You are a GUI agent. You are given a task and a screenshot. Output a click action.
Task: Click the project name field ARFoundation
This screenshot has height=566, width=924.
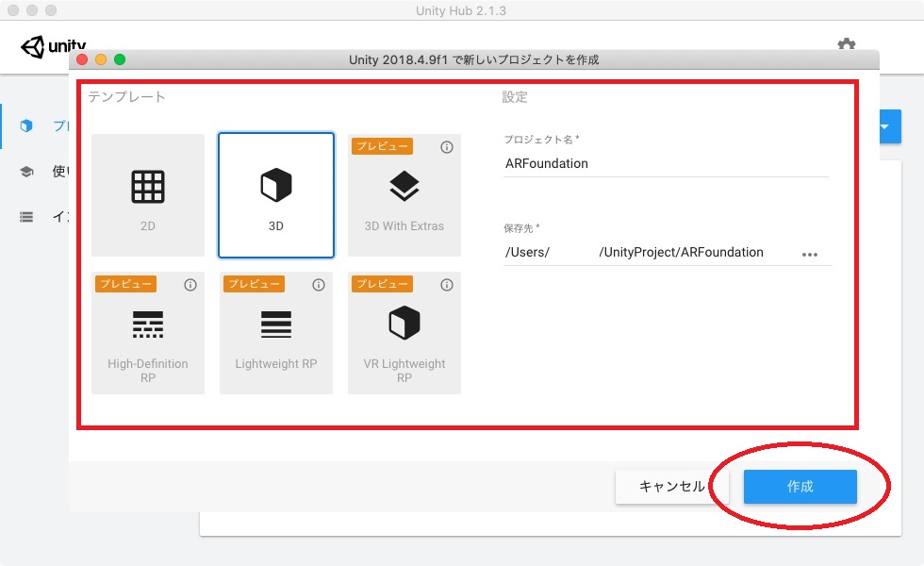(x=666, y=164)
